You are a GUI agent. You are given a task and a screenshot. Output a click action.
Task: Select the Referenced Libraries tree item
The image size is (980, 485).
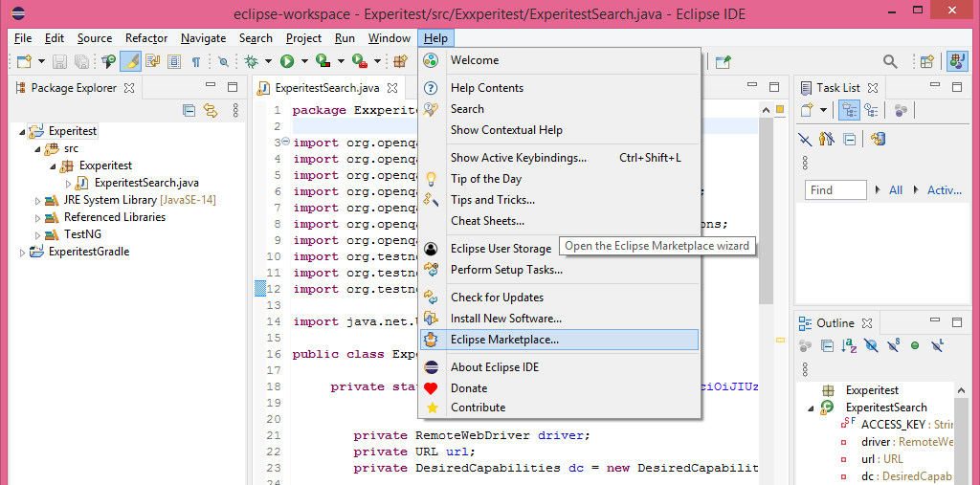coord(115,217)
